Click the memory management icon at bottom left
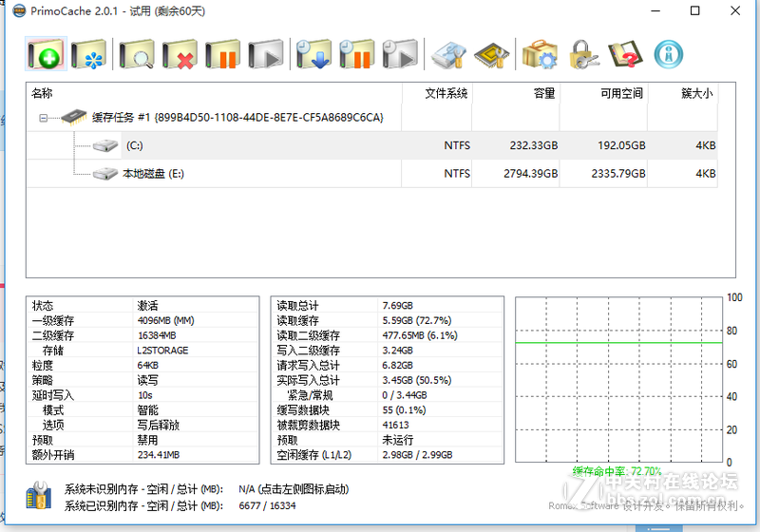 [39, 496]
